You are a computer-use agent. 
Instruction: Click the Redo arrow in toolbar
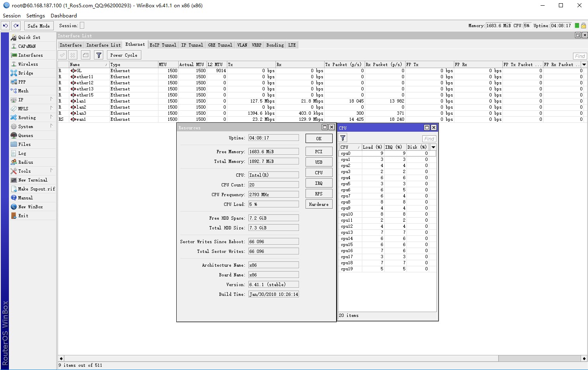[x=16, y=26]
